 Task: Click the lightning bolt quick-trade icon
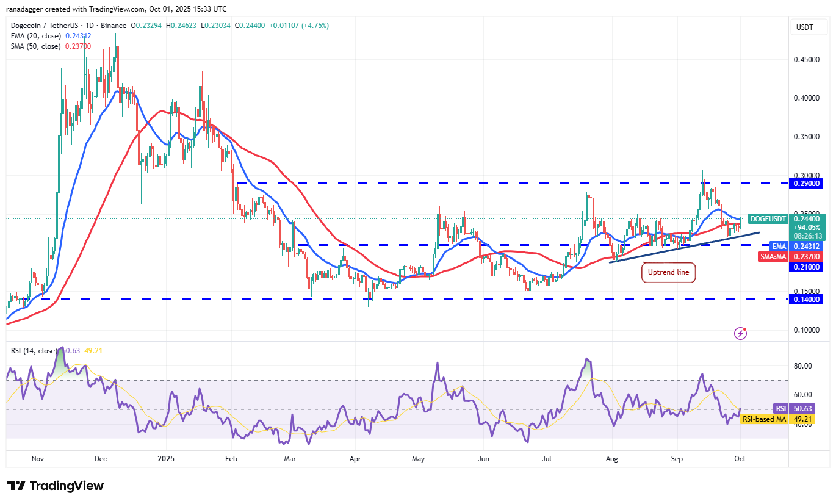tap(740, 333)
